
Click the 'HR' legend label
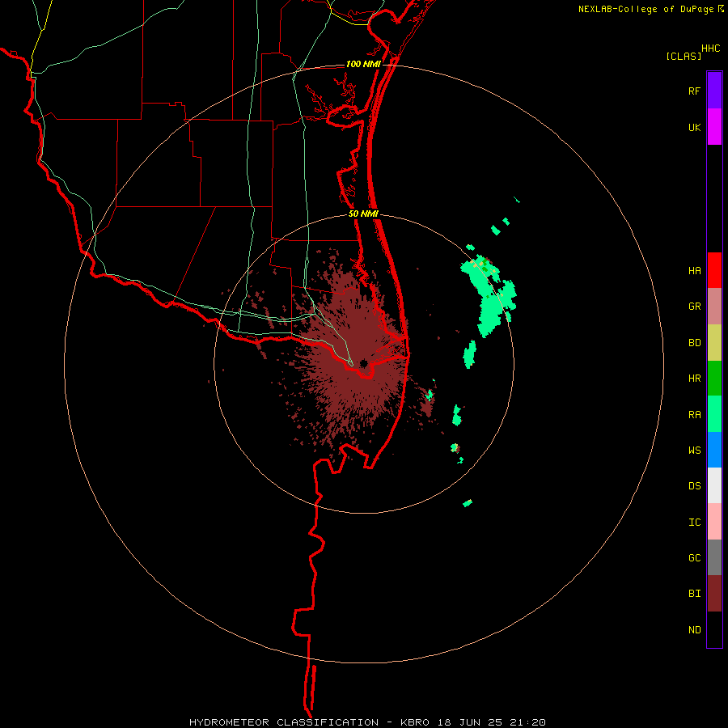pos(694,379)
